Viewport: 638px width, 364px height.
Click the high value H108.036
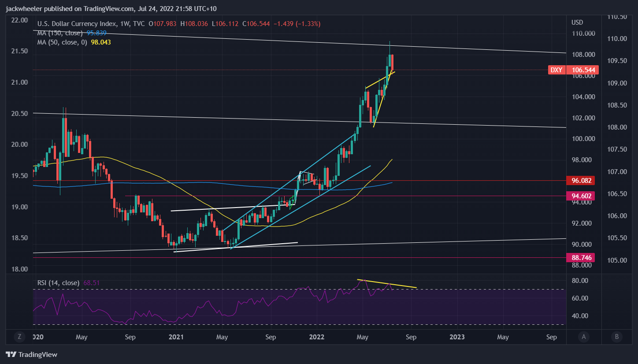click(195, 24)
